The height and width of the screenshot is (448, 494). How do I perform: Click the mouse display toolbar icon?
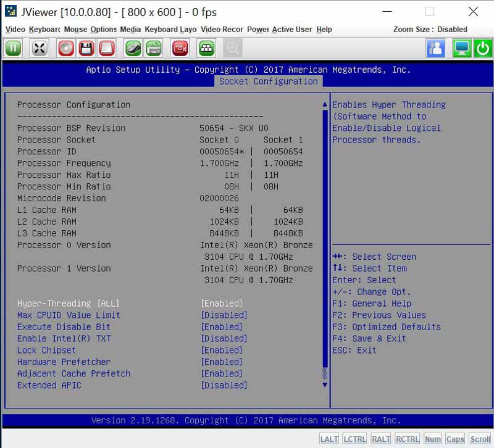point(133,48)
